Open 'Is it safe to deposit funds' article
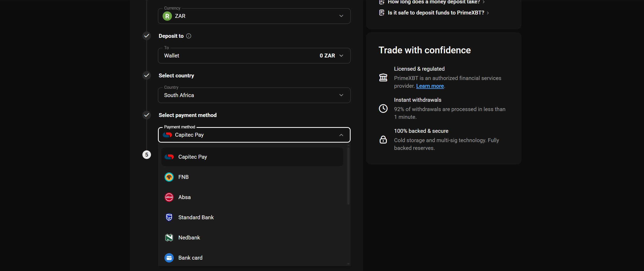644x271 pixels. [x=436, y=13]
